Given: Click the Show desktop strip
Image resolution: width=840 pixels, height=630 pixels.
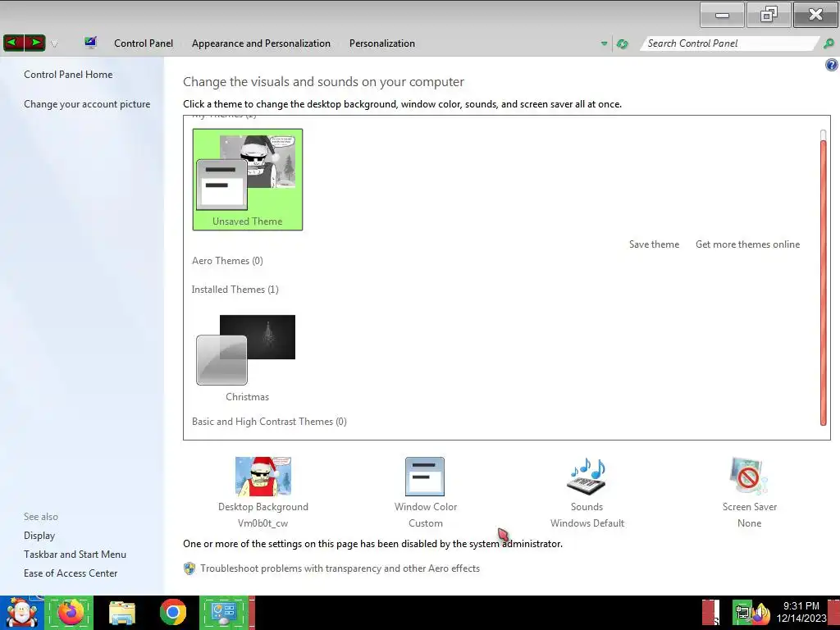Looking at the screenshot, I should point(833,613).
